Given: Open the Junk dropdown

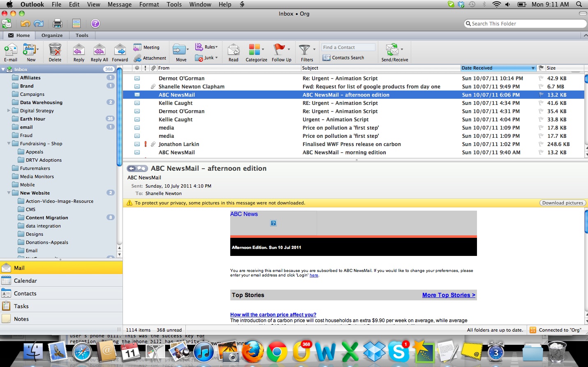Looking at the screenshot, I should pyautogui.click(x=206, y=58).
